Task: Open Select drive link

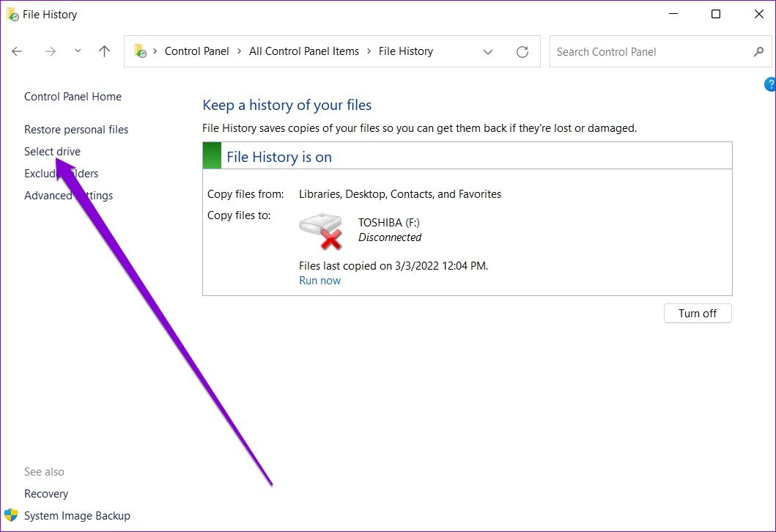Action: [x=52, y=152]
